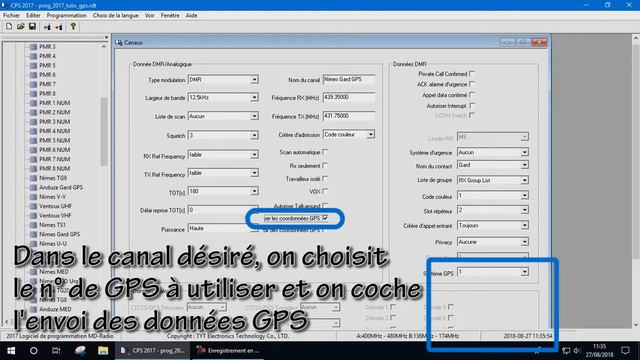Open File Explorer from taskbar

point(103,351)
